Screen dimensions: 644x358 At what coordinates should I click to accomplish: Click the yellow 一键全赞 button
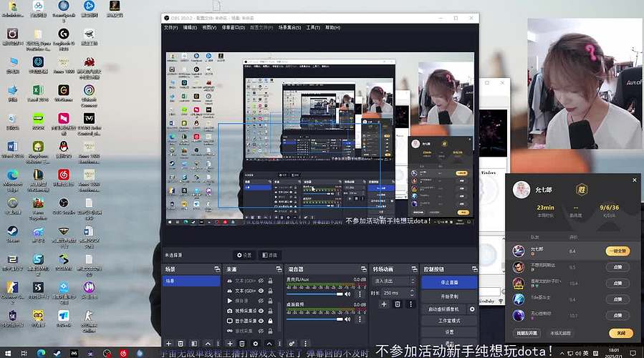coord(617,251)
